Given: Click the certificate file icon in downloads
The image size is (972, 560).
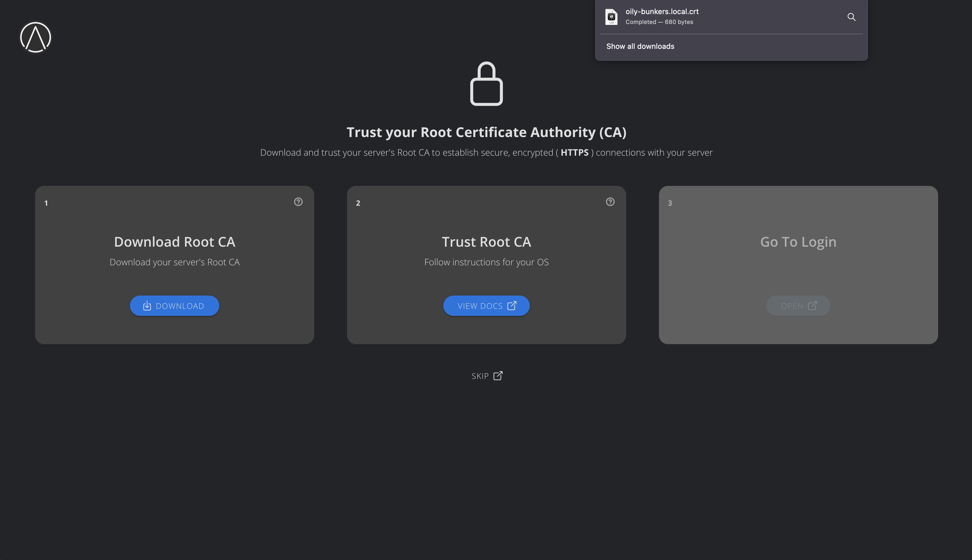Looking at the screenshot, I should 611,17.
